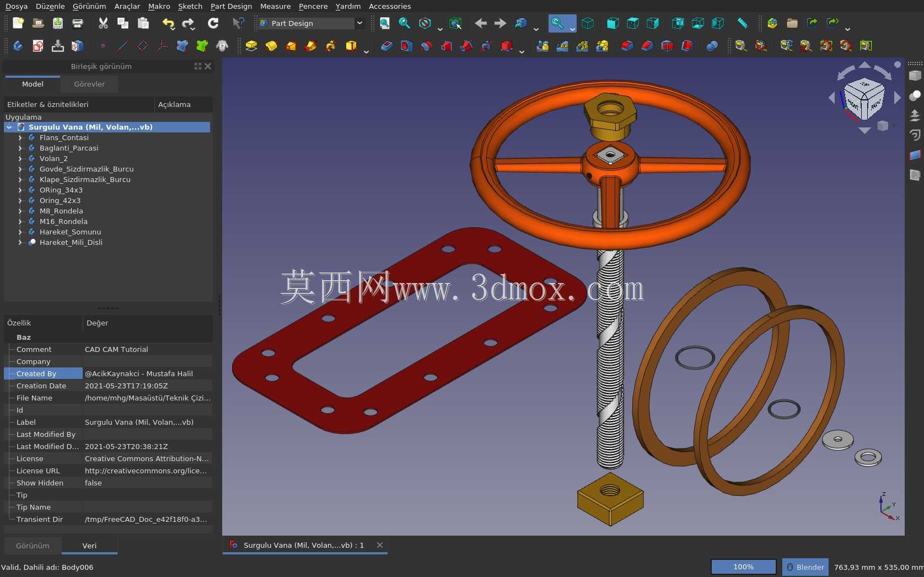924x577 pixels.
Task: Rotate view with navigation cube up arrow
Action: 864,65
